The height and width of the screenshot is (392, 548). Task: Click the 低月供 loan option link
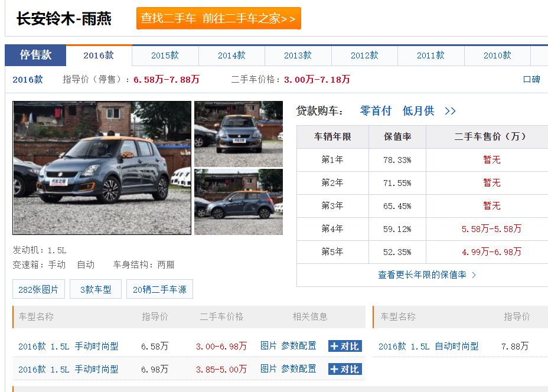coord(417,110)
